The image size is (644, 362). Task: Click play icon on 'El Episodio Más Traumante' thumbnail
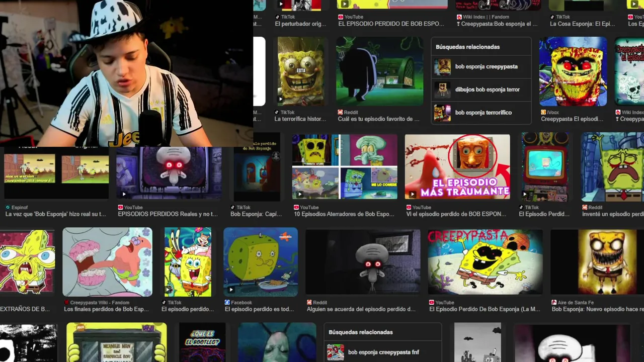click(412, 194)
